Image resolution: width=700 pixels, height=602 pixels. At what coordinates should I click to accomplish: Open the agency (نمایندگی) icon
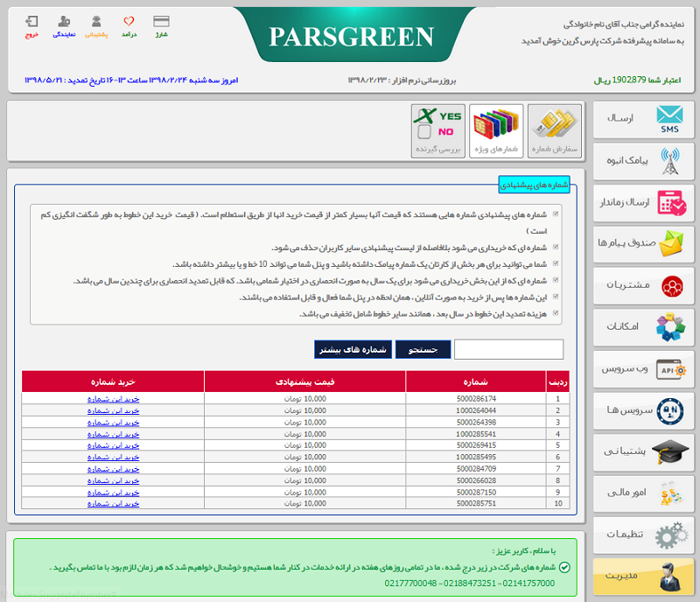point(64,26)
